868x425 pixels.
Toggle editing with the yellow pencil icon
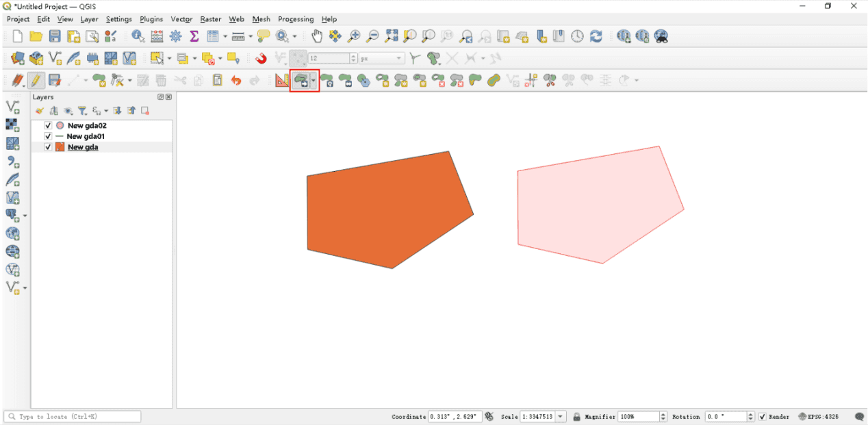(x=36, y=81)
